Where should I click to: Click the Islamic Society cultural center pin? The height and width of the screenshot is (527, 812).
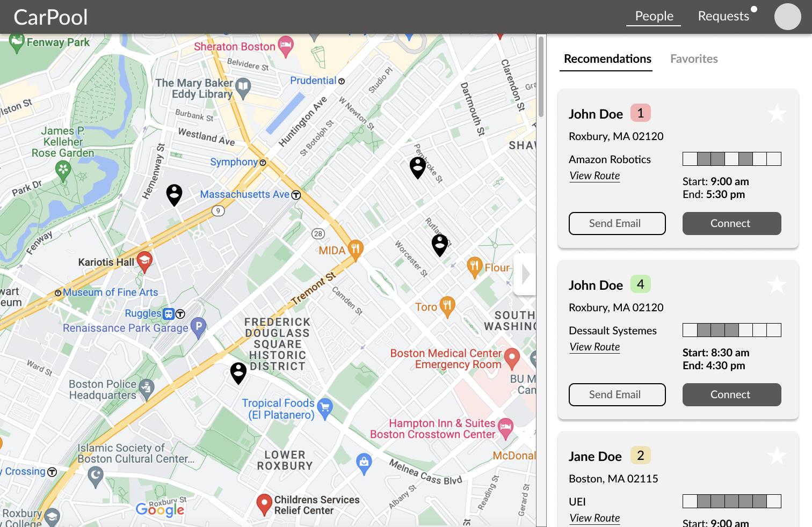coord(95,477)
